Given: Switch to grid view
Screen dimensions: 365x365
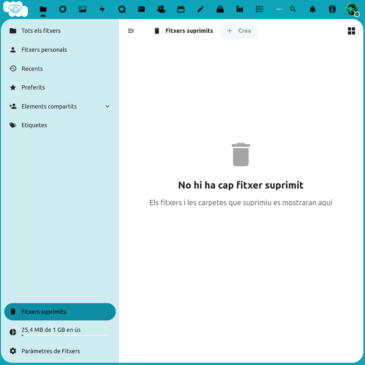Looking at the screenshot, I should coord(351,31).
